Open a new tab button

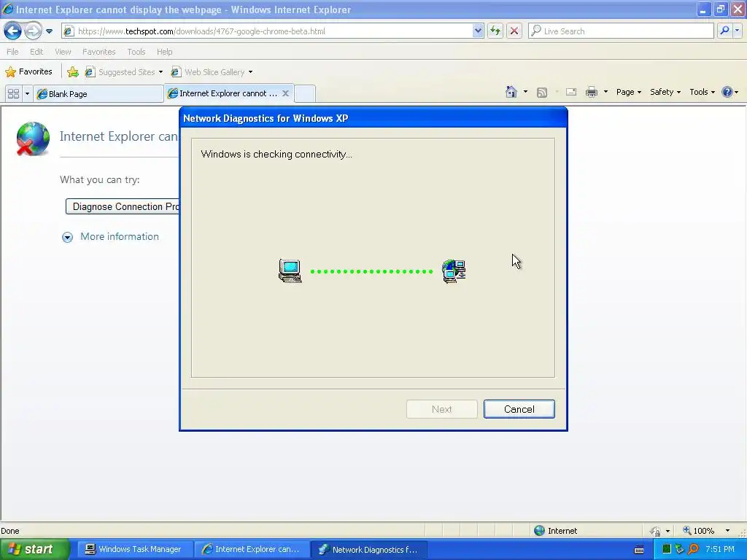[305, 94]
